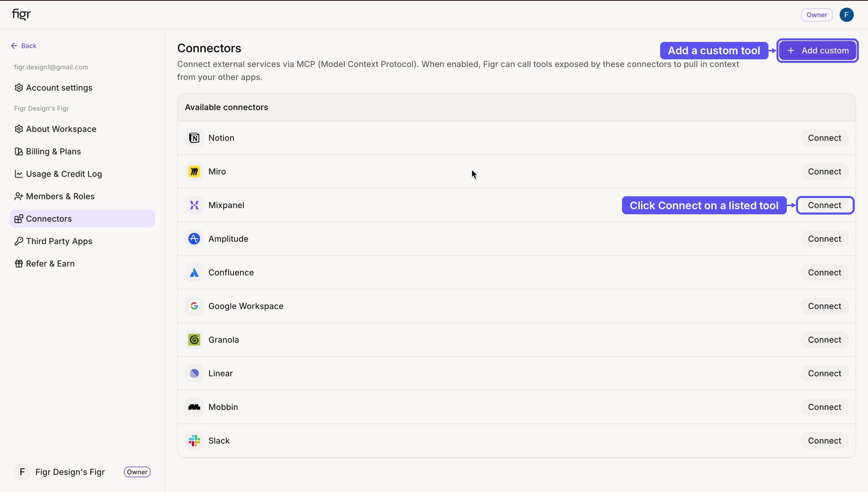Connect the Amplitude connector
This screenshot has width=868, height=492.
[x=824, y=239]
